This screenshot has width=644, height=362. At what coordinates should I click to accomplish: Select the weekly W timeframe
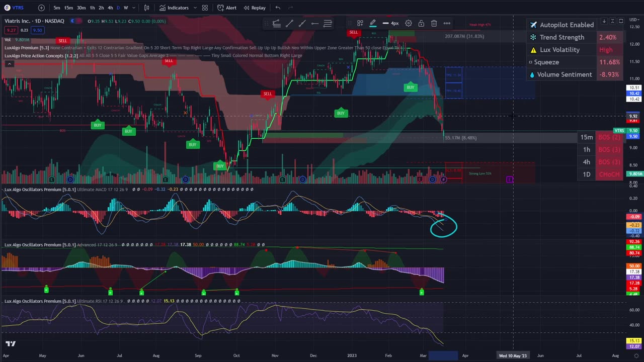pos(126,8)
